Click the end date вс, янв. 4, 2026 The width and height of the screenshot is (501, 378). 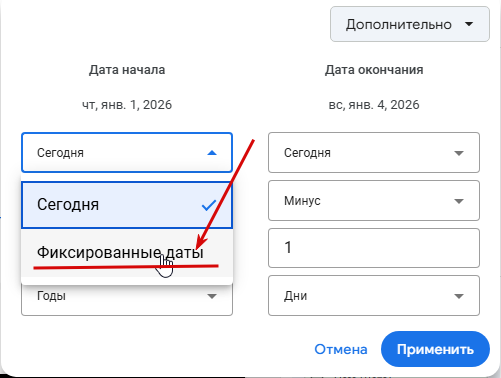[x=374, y=105]
